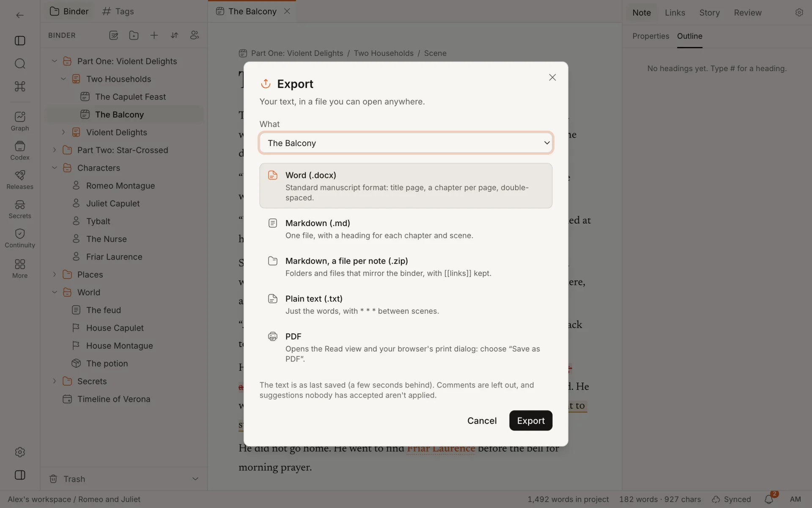812x508 pixels.
Task: Open the command palette icon
Action: click(x=20, y=86)
